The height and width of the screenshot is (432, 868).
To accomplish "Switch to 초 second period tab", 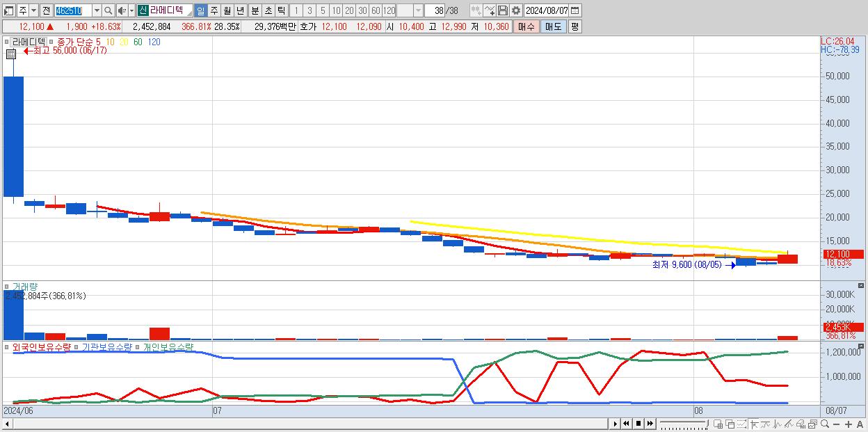I will [268, 10].
